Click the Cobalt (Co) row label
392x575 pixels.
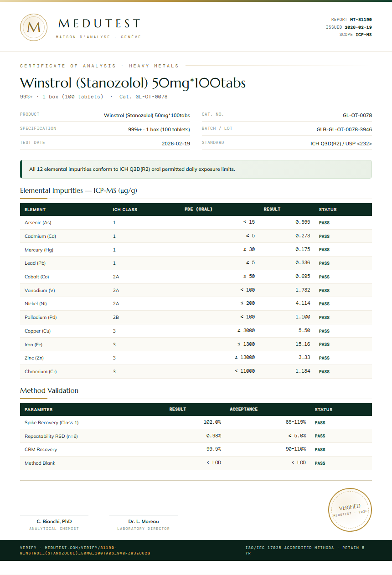(36, 277)
